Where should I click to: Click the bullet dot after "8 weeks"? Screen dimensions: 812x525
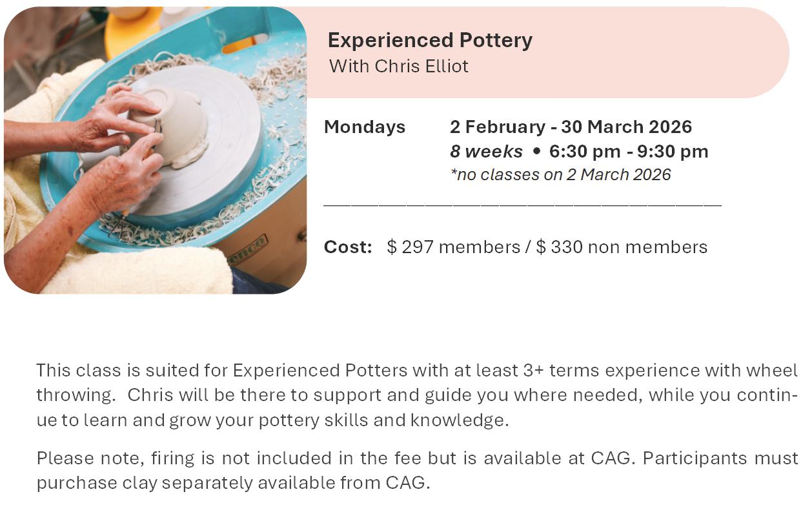tap(536, 152)
